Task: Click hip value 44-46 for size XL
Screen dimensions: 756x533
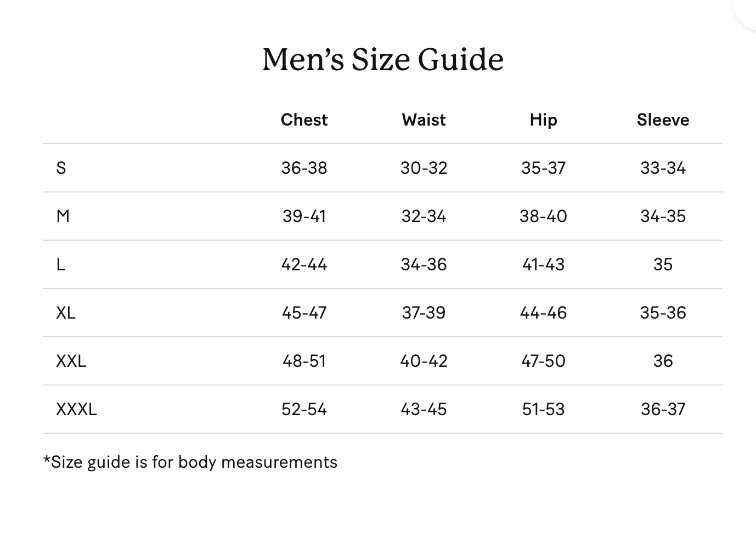Action: [543, 313]
